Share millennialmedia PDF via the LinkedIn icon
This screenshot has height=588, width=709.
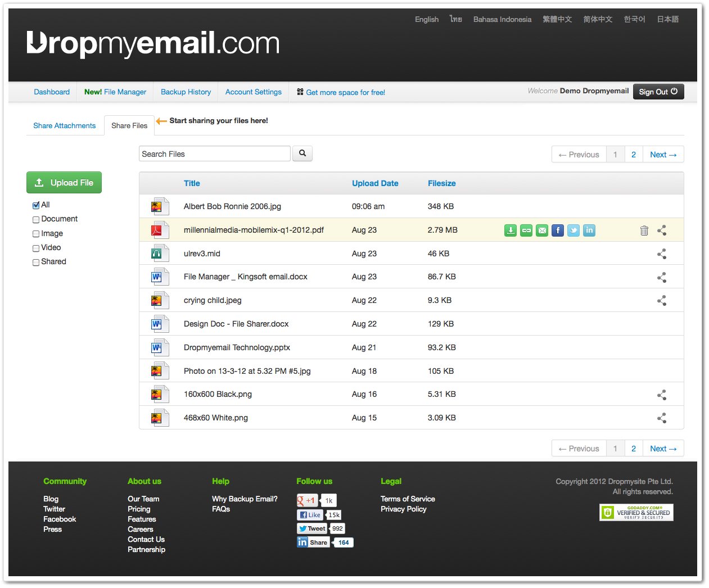point(589,230)
